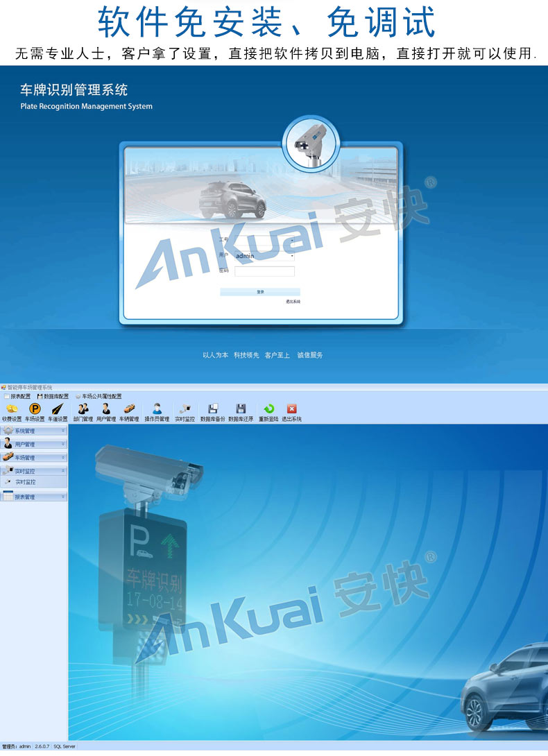Click the 数据库备份 database backup icon
Screen dimensions: 548x756
(213, 409)
